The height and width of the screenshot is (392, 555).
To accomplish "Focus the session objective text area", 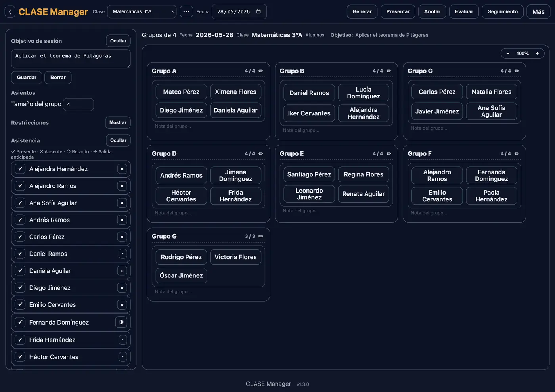I will point(71,59).
